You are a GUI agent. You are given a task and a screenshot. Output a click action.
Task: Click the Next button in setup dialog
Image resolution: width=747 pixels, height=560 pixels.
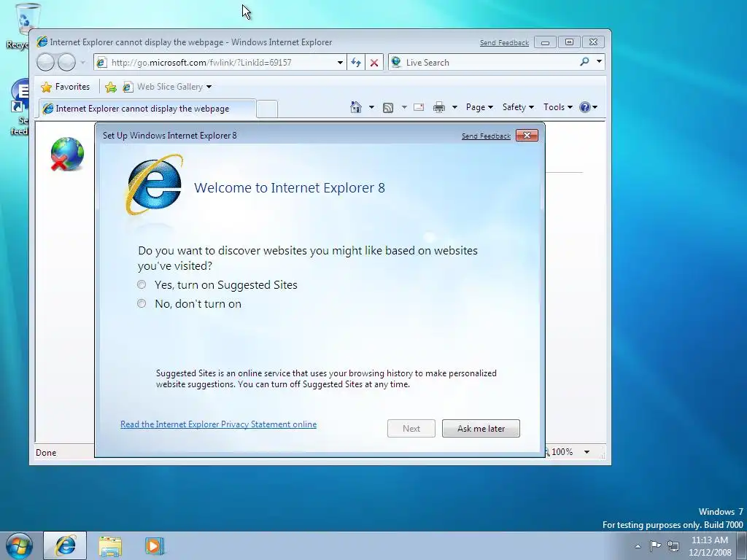[411, 429]
